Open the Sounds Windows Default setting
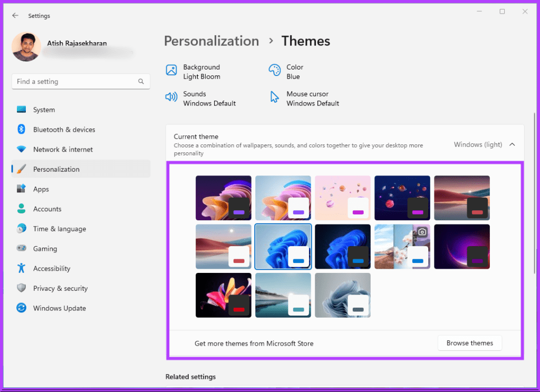The height and width of the screenshot is (392, 540). point(200,99)
